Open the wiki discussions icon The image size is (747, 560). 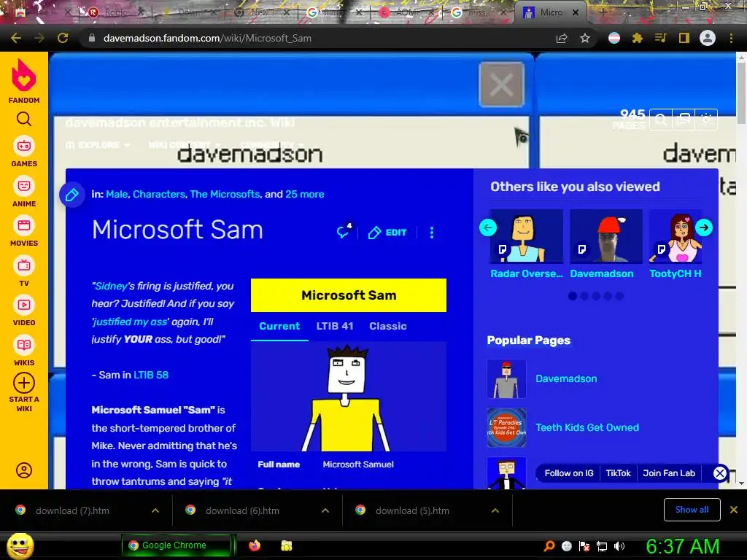683,120
